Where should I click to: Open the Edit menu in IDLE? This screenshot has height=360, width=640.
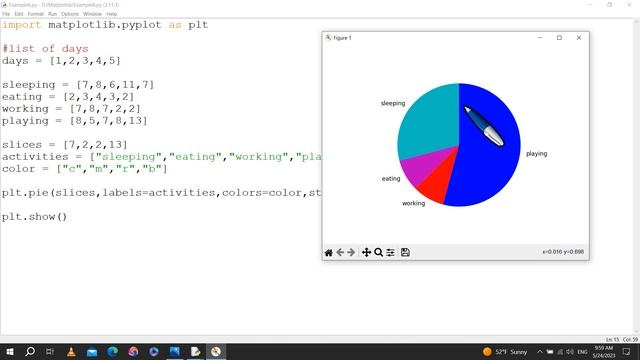pos(19,14)
